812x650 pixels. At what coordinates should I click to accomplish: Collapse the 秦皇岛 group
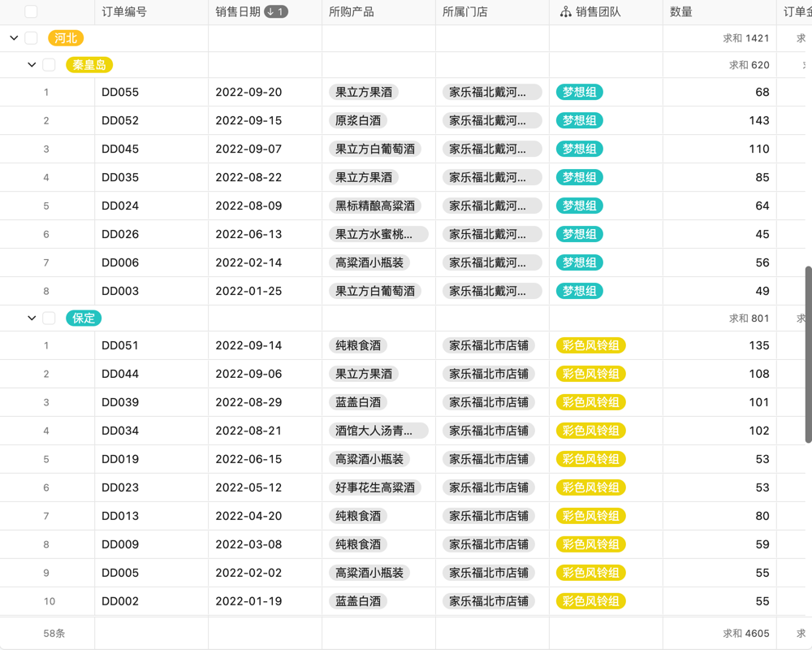tap(31, 64)
